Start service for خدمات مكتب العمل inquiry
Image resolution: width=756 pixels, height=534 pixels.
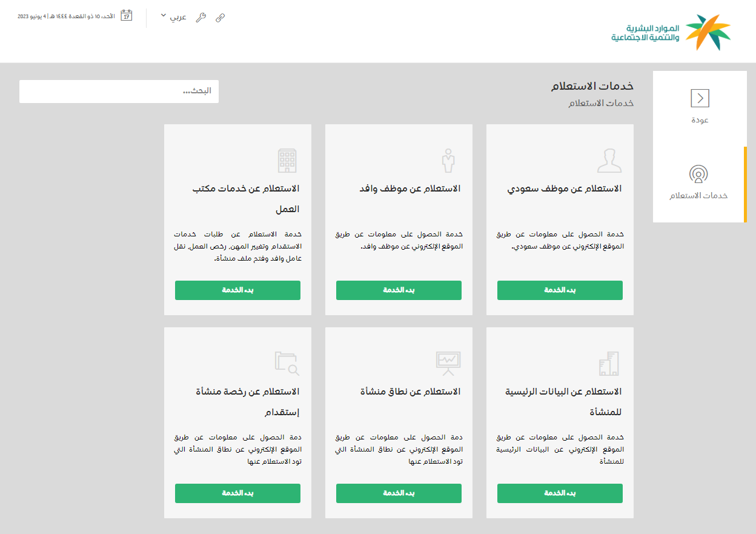click(237, 290)
